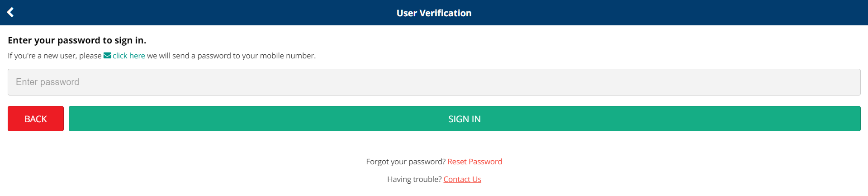Click the "Enter your password to sign in" heading

77,40
